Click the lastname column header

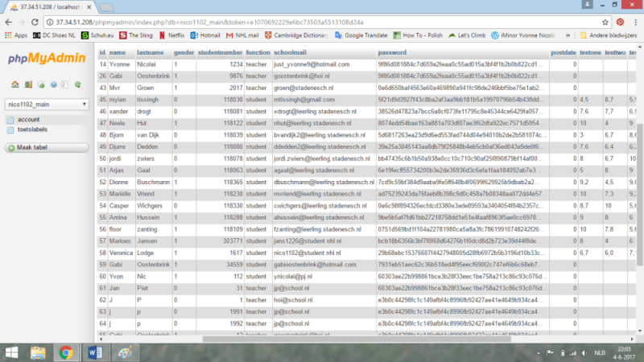[151, 52]
